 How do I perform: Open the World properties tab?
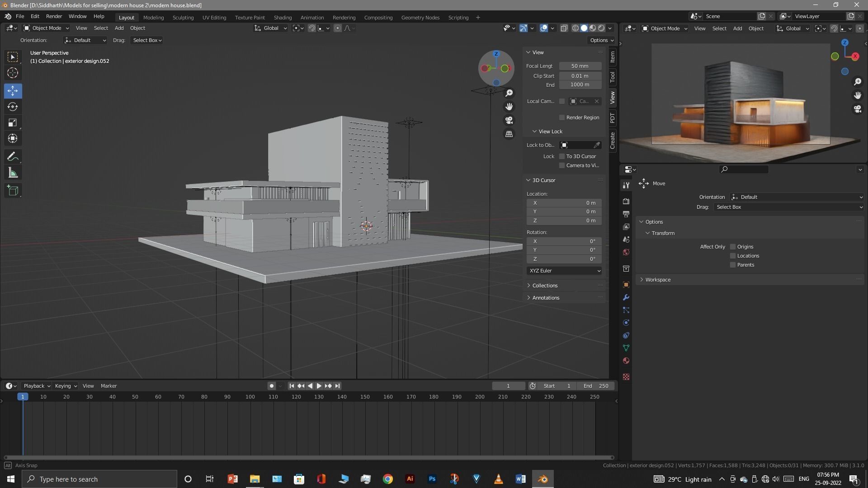click(x=626, y=252)
